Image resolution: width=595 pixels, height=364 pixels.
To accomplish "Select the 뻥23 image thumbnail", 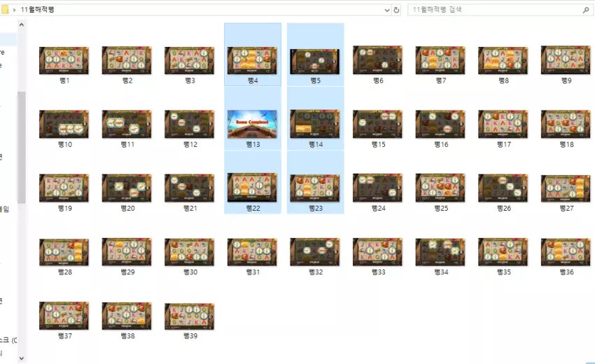I will coord(314,188).
